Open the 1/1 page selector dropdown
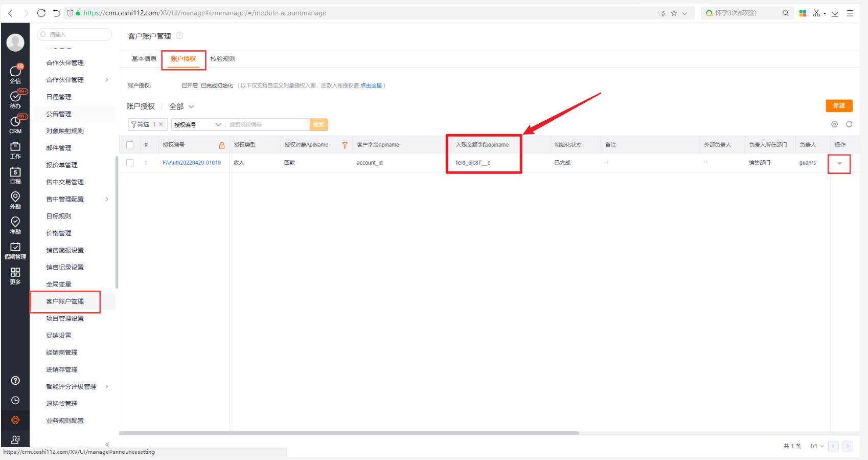The width and height of the screenshot is (868, 460). click(817, 446)
